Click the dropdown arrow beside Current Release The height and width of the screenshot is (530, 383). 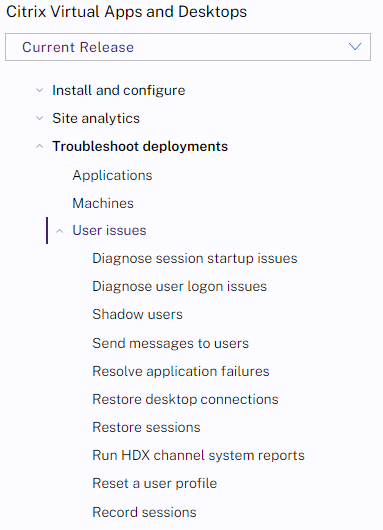[x=355, y=47]
